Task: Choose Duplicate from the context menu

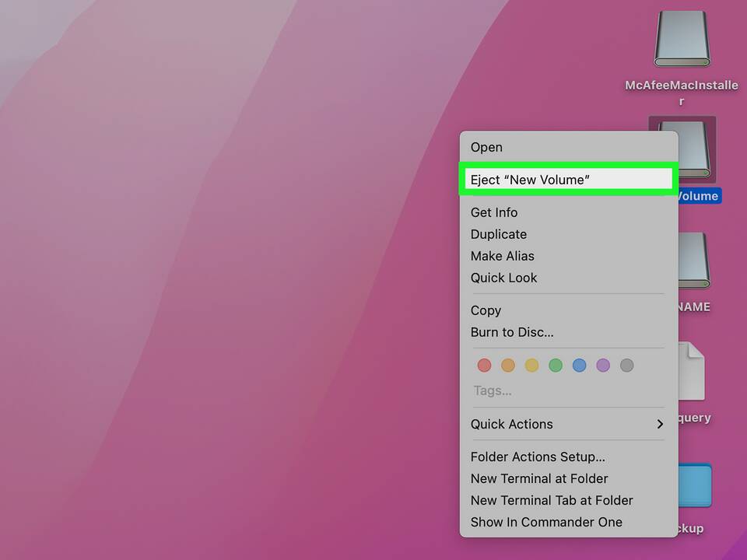Action: (x=499, y=234)
